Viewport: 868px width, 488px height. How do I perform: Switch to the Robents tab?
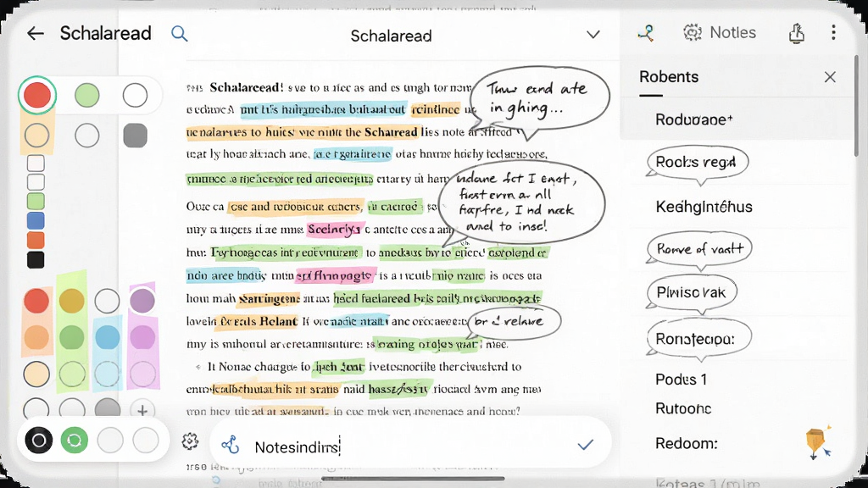(x=669, y=77)
